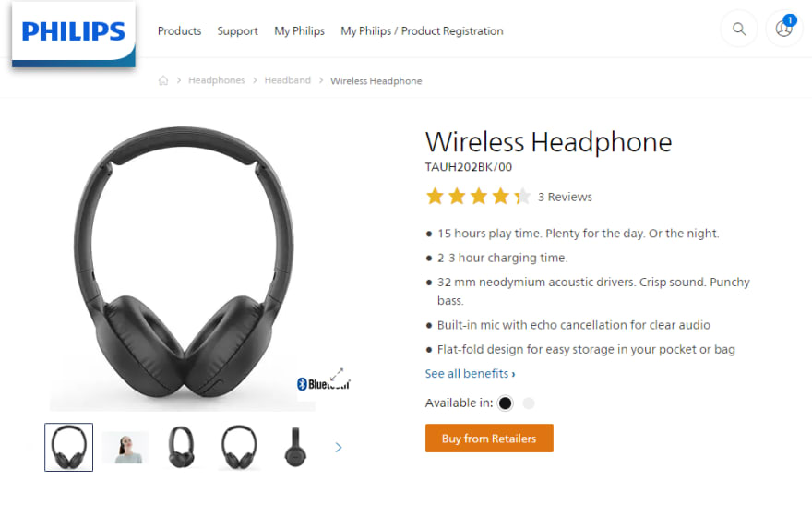
Task: Click the Bluetooth logo badge
Action: pos(323,384)
